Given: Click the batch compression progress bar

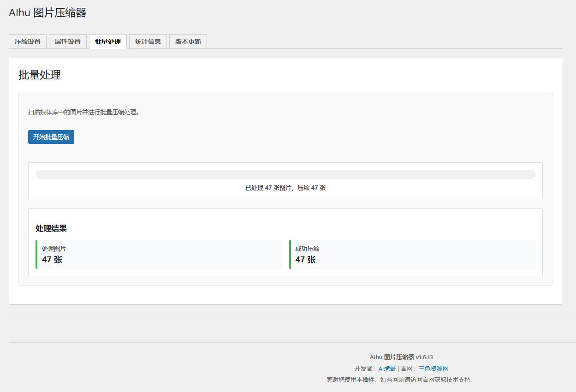Looking at the screenshot, I should [x=285, y=174].
